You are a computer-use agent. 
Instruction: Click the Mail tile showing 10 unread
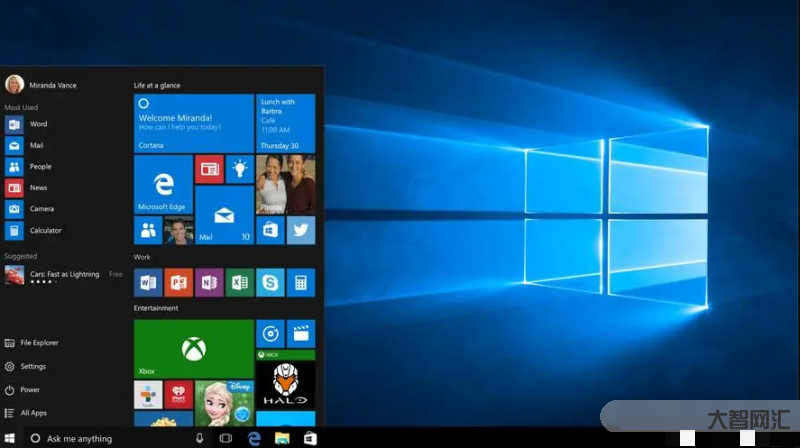[224, 215]
